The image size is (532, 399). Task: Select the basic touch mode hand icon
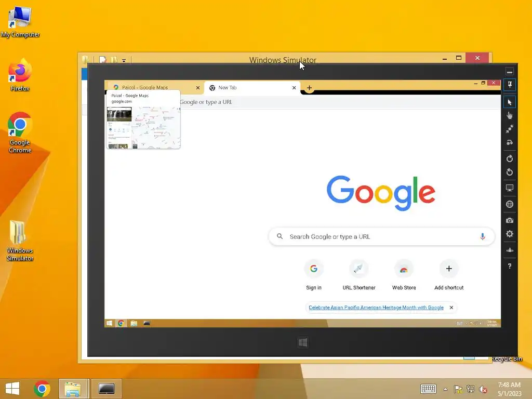tap(509, 116)
